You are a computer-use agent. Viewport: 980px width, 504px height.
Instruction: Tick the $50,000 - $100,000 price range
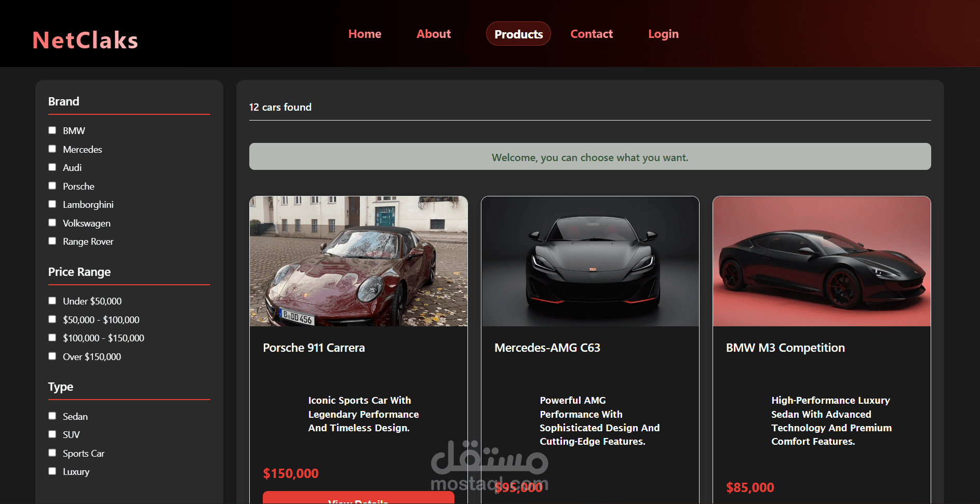52,320
